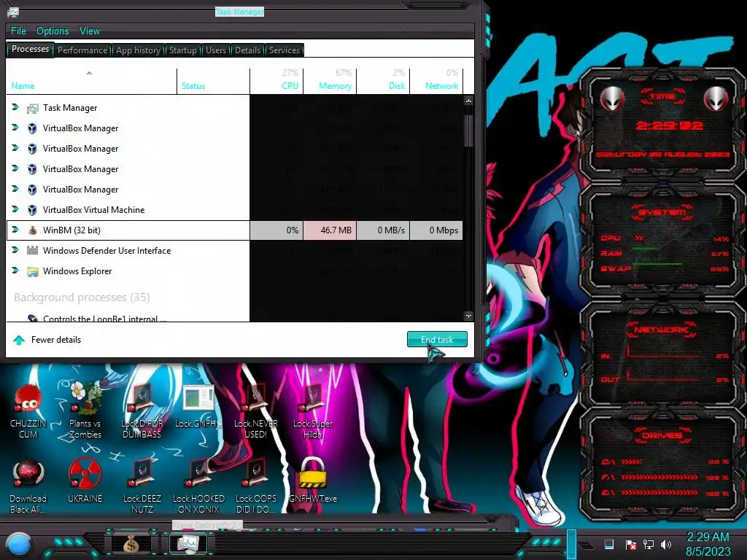Select the Windows Defender User Interface row
This screenshot has width=747, height=560.
(128, 251)
